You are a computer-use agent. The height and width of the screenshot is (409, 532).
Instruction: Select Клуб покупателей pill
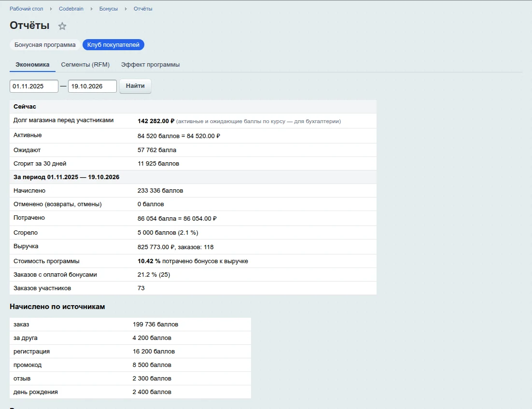pyautogui.click(x=113, y=45)
